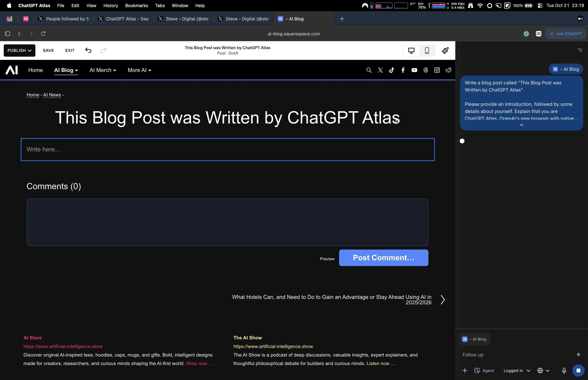Reload the current page

coord(43,34)
